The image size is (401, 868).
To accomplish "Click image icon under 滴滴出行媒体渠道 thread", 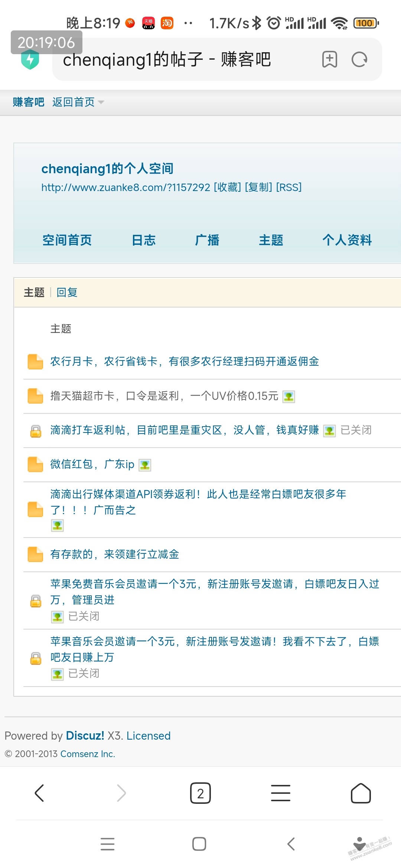I will [x=58, y=525].
